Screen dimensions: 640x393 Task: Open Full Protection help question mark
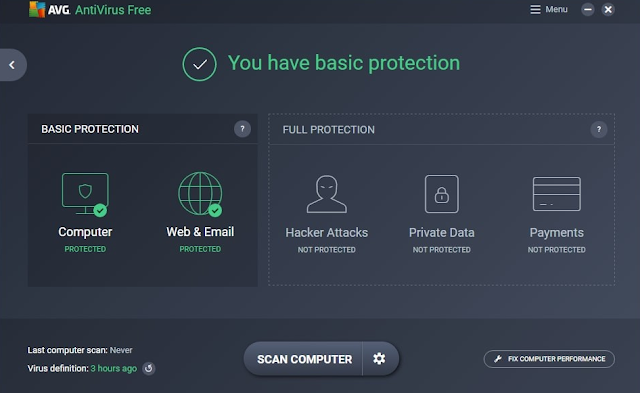pos(599,130)
